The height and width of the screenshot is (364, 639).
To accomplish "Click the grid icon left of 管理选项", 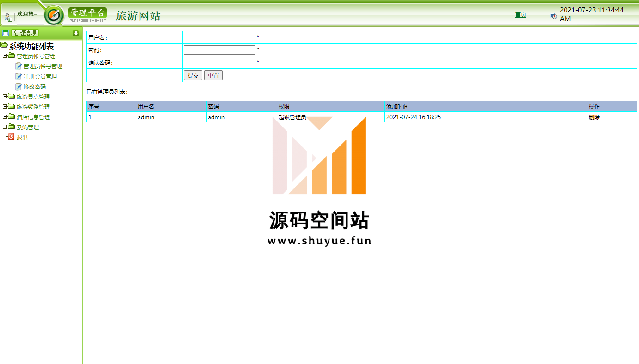I will (x=6, y=33).
